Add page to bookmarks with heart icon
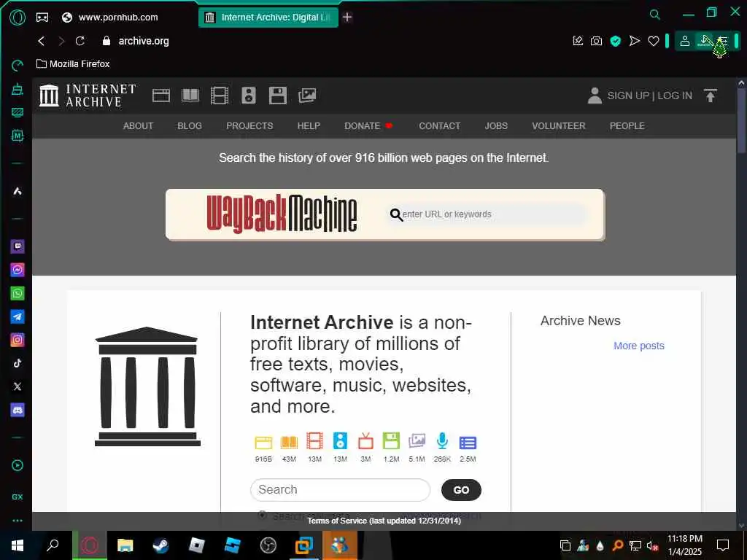 coord(654,41)
